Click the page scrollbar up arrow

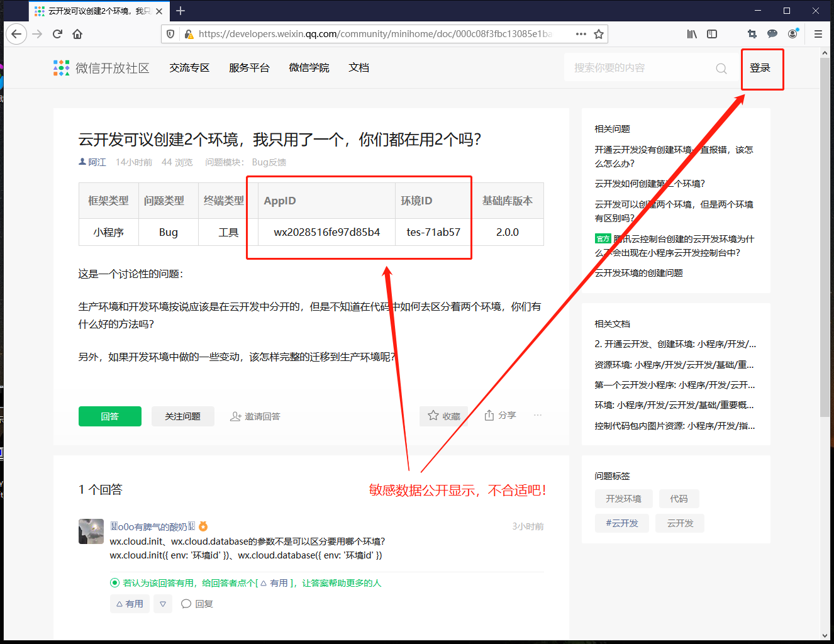(825, 53)
